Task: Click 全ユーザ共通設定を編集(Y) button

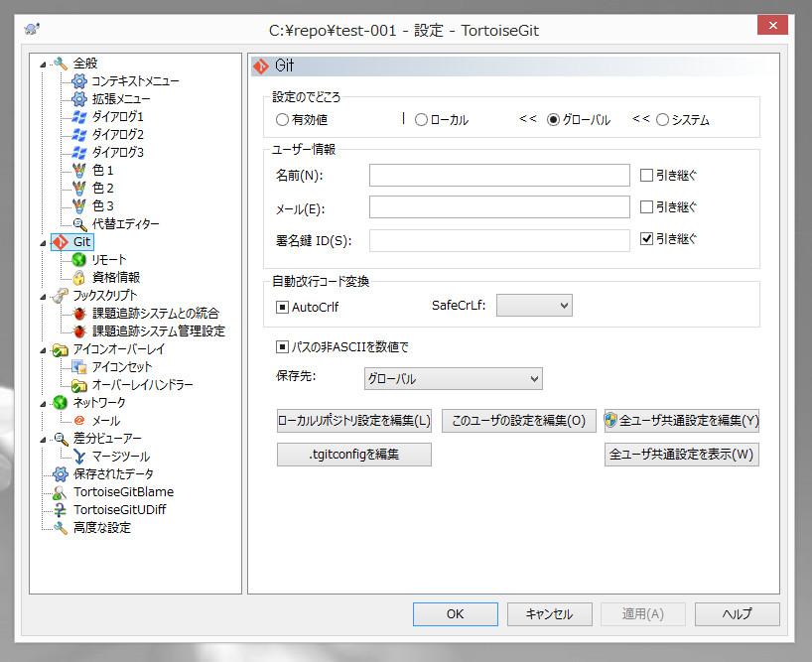Action: pyautogui.click(x=682, y=421)
